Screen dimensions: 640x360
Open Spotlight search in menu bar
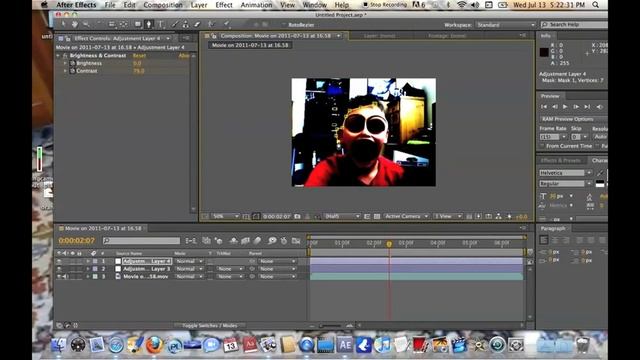596,5
